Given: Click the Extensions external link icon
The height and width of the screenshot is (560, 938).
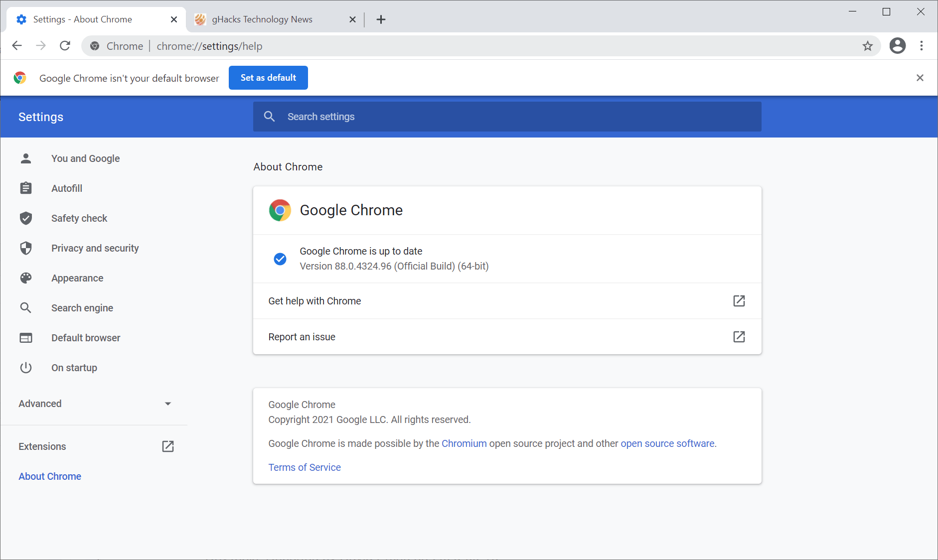Looking at the screenshot, I should coord(168,446).
